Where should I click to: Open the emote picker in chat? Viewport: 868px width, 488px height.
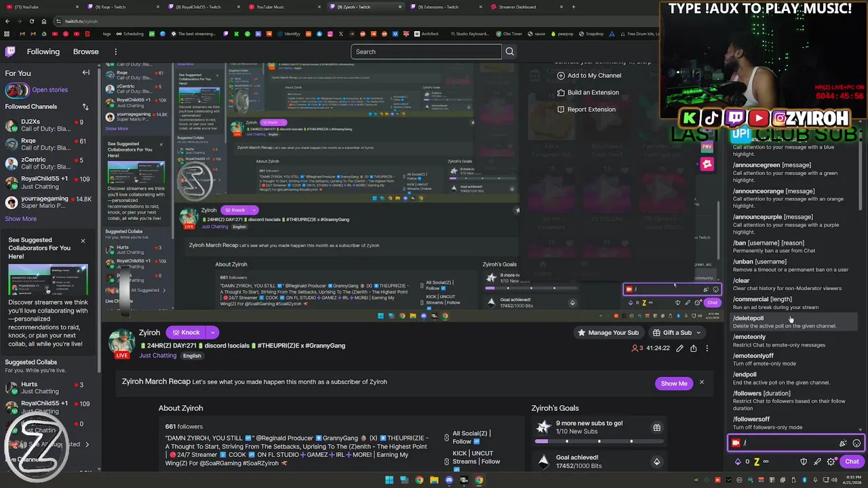pyautogui.click(x=856, y=443)
